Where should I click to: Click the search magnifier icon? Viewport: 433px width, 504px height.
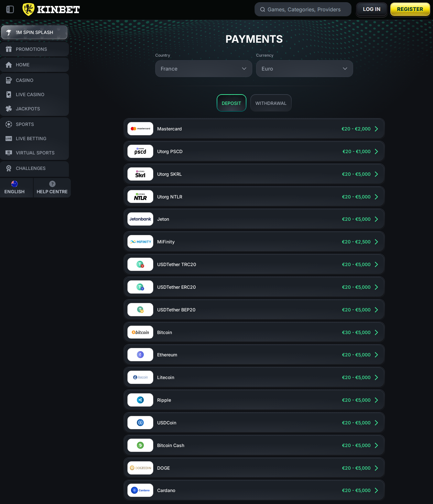263,9
